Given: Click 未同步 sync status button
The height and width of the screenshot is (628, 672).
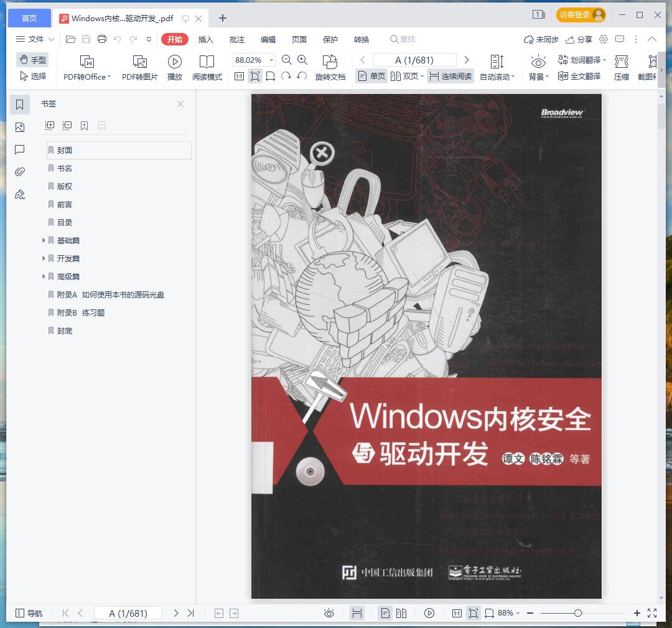Looking at the screenshot, I should click(541, 39).
